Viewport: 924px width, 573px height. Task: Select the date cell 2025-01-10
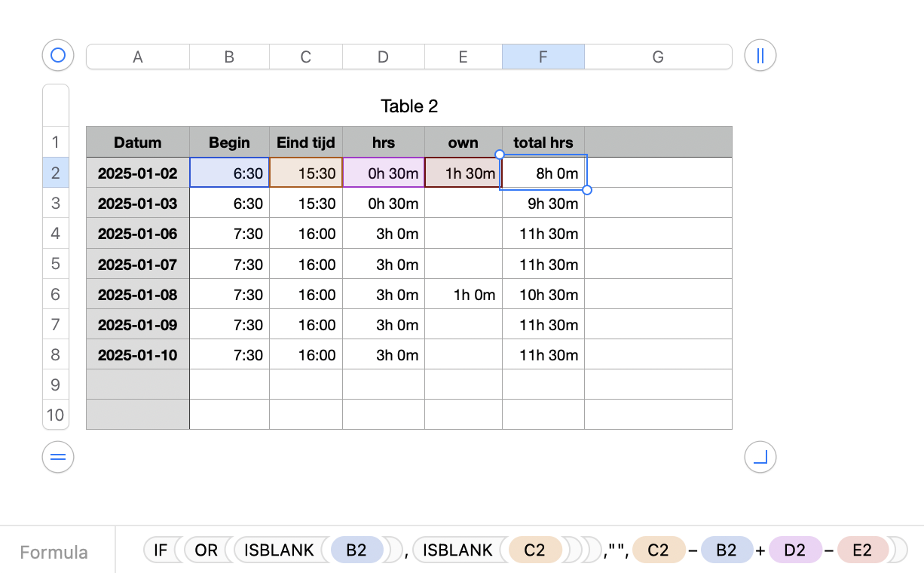[x=138, y=354]
